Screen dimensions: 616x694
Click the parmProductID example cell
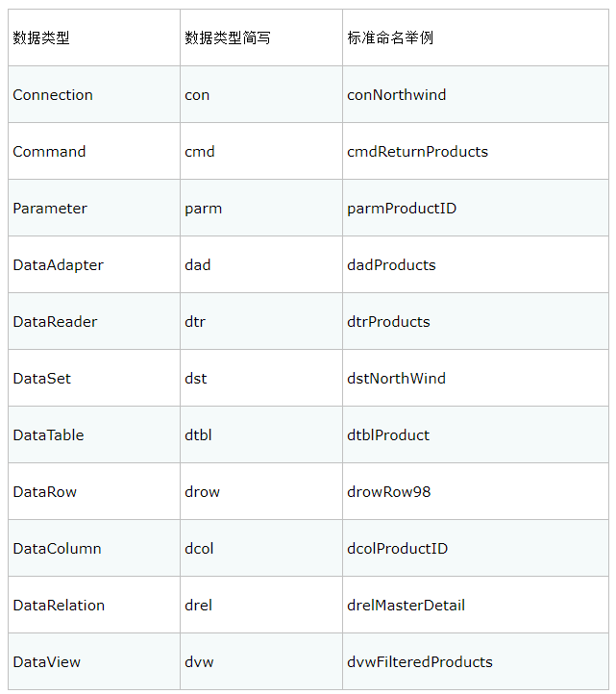[x=402, y=209]
